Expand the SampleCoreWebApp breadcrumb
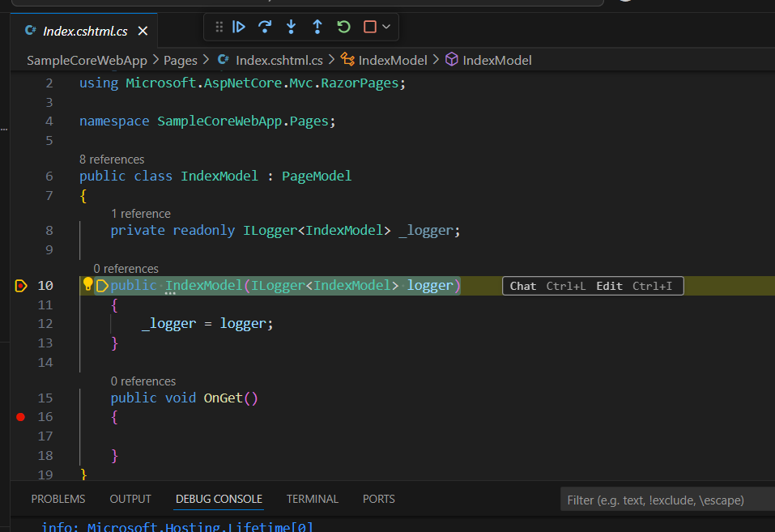This screenshot has height=532, width=775. click(87, 60)
